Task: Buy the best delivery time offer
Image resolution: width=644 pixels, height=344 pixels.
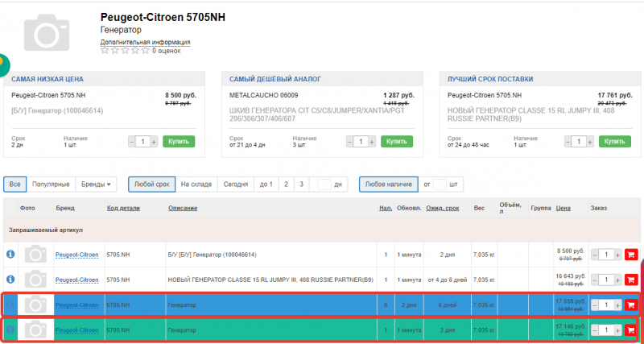Action: (615, 141)
